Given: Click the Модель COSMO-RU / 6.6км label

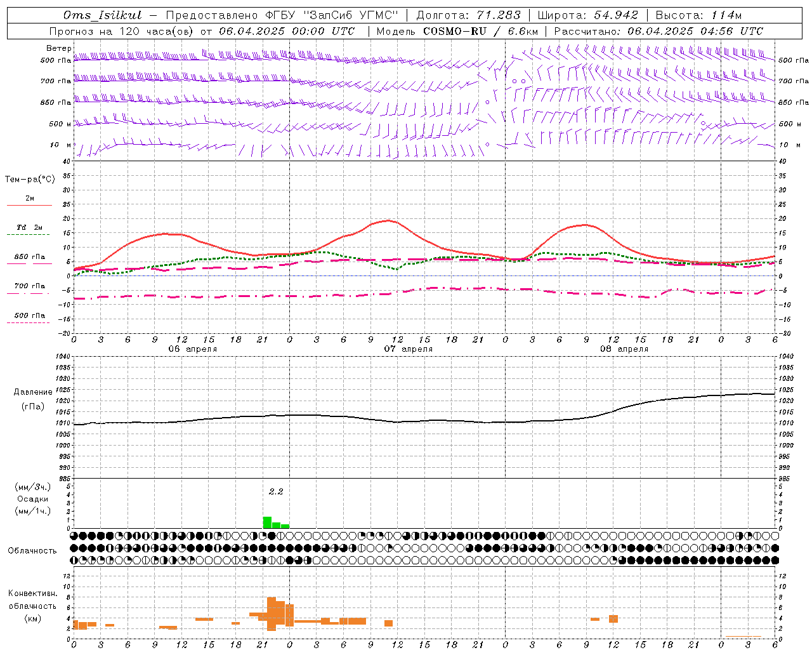Looking at the screenshot, I should (x=457, y=31).
